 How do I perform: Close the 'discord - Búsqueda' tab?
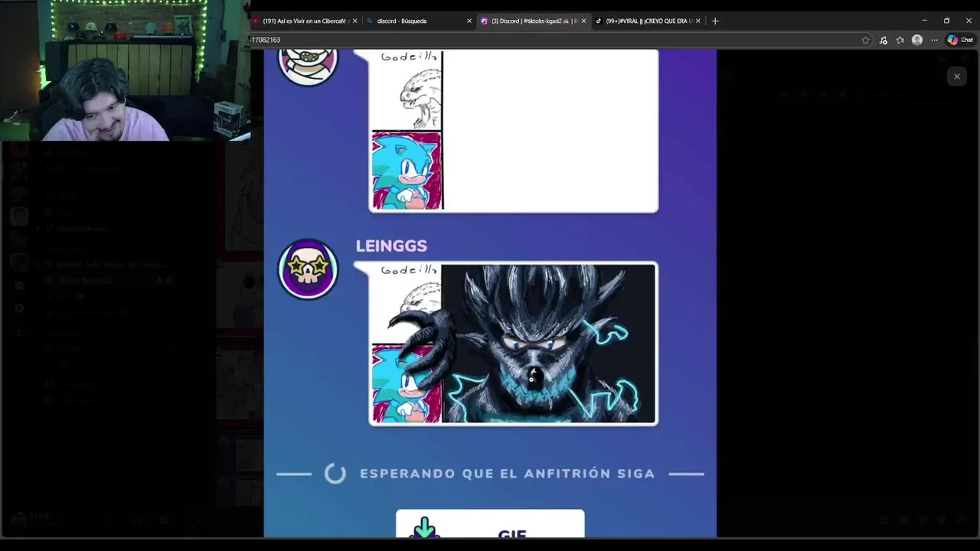[469, 21]
